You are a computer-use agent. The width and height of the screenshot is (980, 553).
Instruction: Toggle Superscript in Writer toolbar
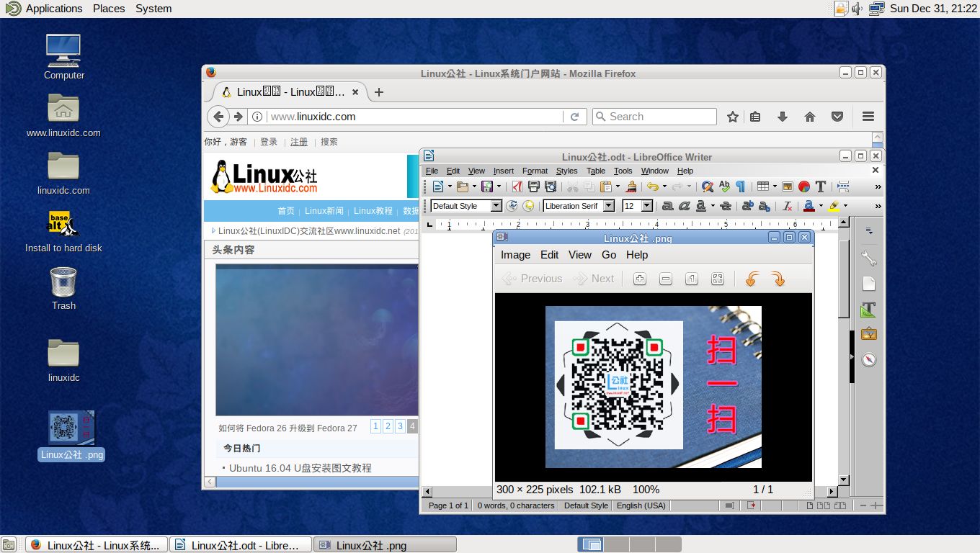click(747, 206)
